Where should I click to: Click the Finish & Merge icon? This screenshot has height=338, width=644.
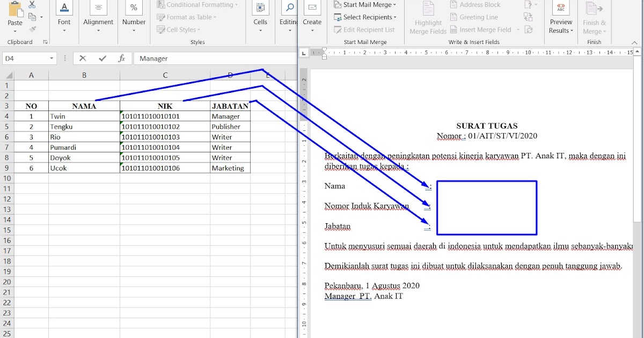(594, 17)
